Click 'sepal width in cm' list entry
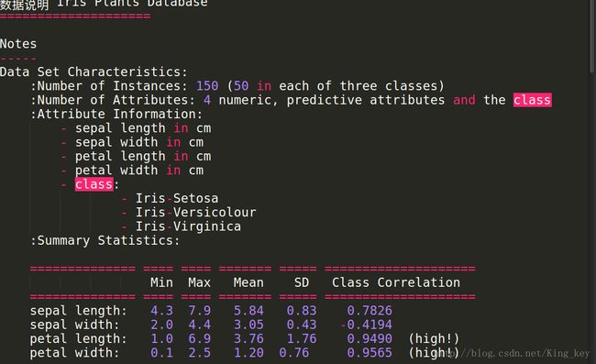 coord(139,142)
